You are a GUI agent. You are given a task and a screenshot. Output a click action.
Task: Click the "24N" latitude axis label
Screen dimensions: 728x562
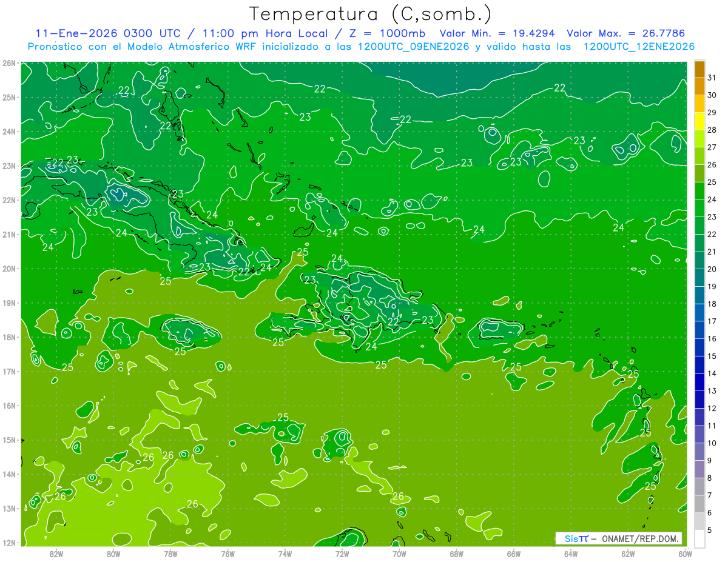[8, 132]
